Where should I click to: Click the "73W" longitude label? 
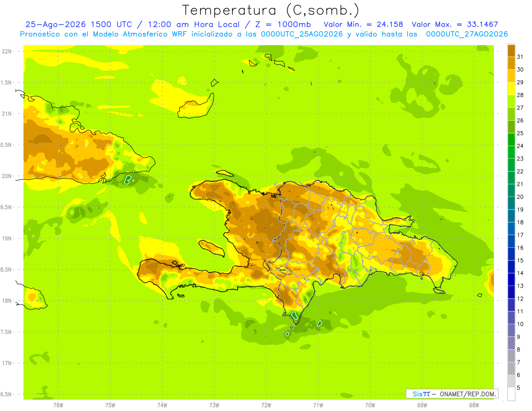point(214,405)
